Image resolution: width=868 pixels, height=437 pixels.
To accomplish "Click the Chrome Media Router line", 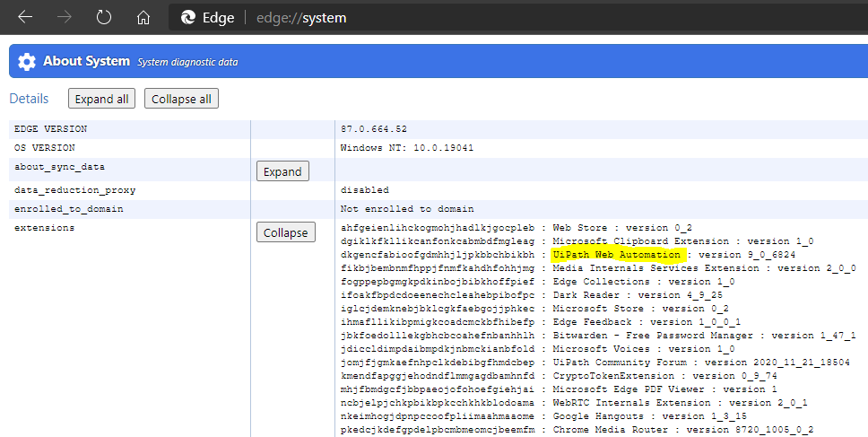I will 577,429.
